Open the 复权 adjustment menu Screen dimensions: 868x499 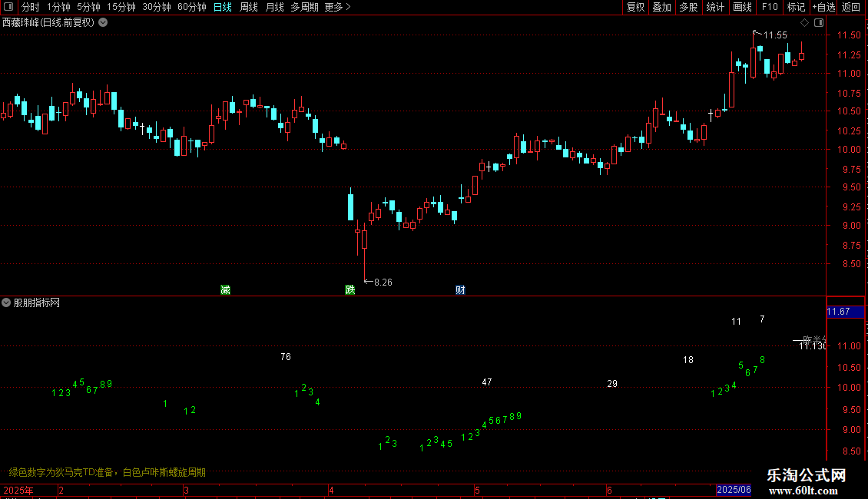point(635,7)
